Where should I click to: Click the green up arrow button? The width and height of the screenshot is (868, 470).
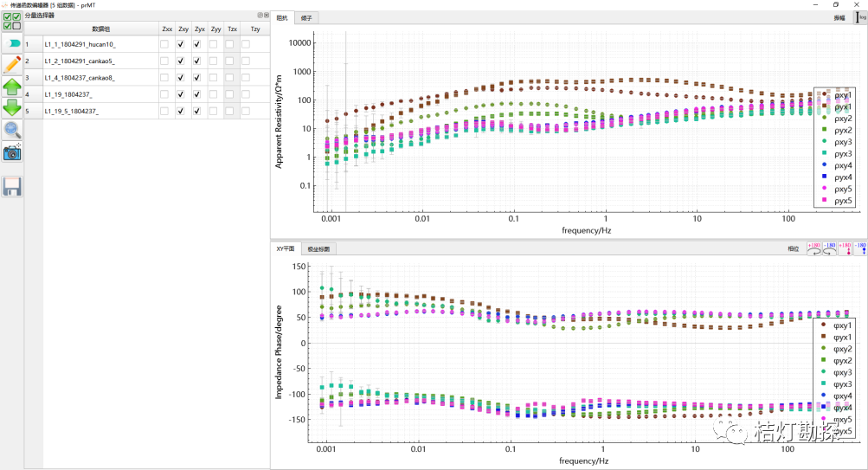12,87
